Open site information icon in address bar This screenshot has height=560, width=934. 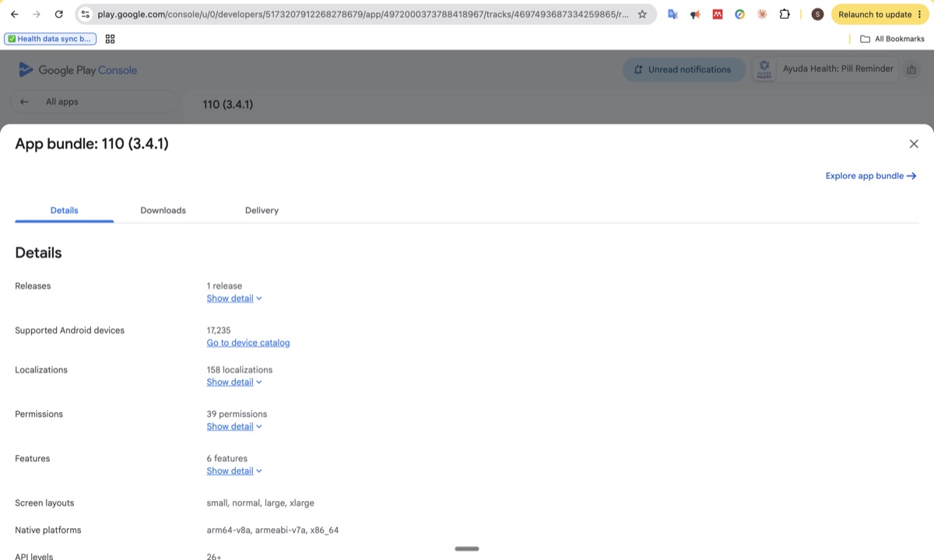click(x=86, y=14)
